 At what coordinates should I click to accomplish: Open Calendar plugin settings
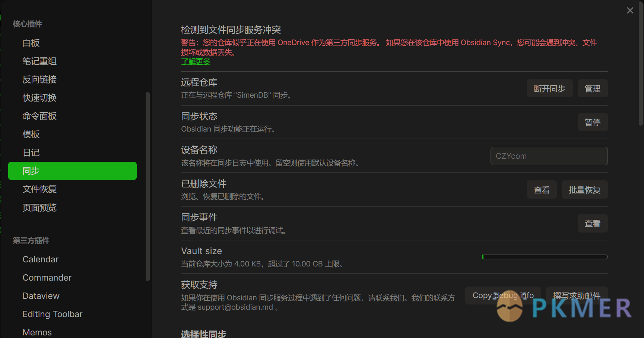coord(72,259)
